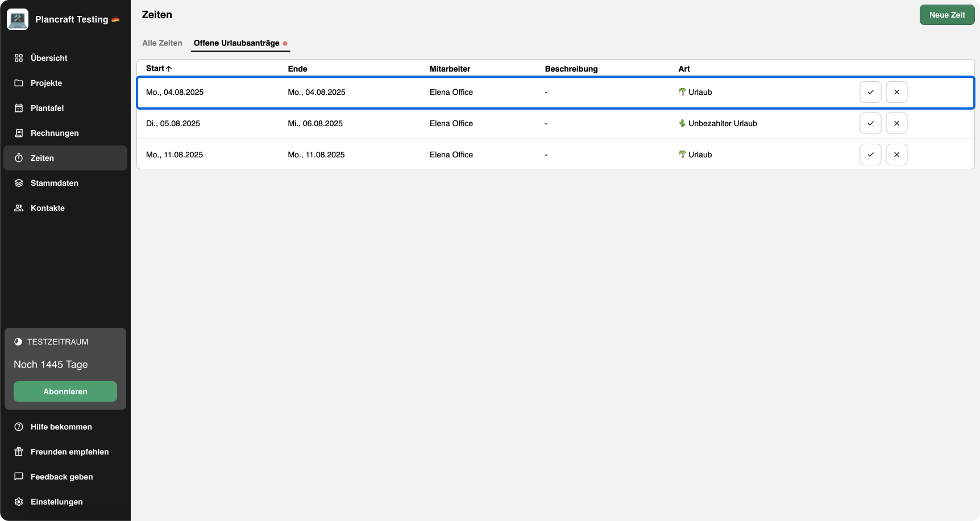Sort the table by Start column text
The image size is (980, 521).
pos(155,69)
